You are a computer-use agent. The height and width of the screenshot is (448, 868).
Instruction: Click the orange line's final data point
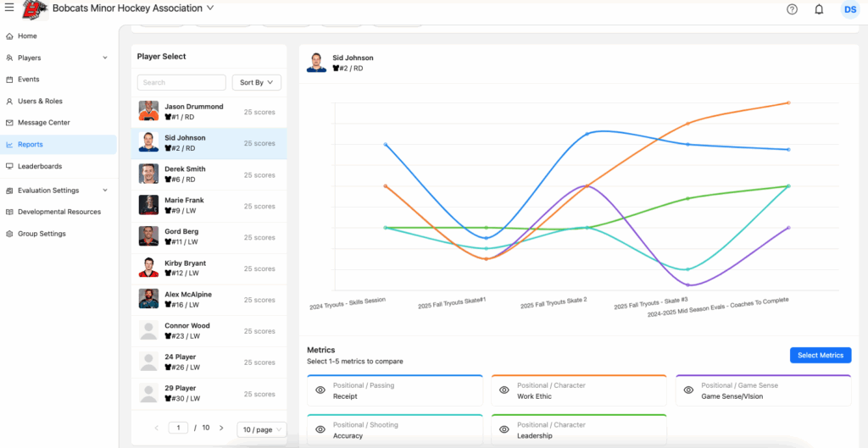[x=788, y=103]
